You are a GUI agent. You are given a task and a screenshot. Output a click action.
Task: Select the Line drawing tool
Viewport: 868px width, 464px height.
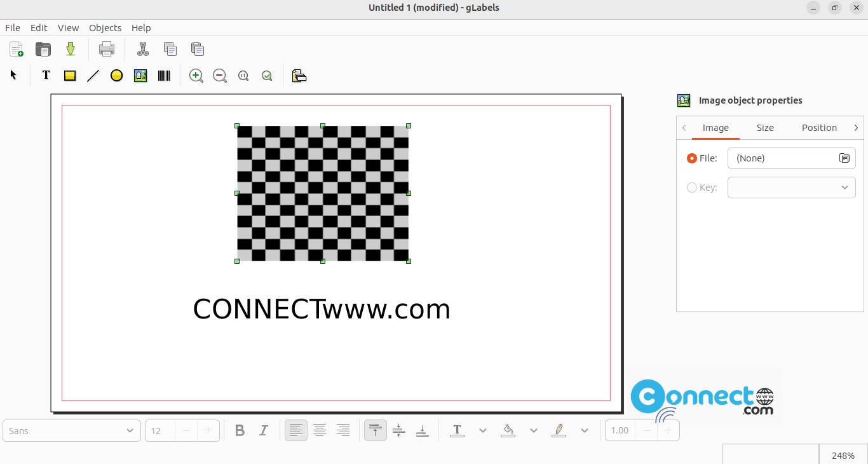point(93,76)
